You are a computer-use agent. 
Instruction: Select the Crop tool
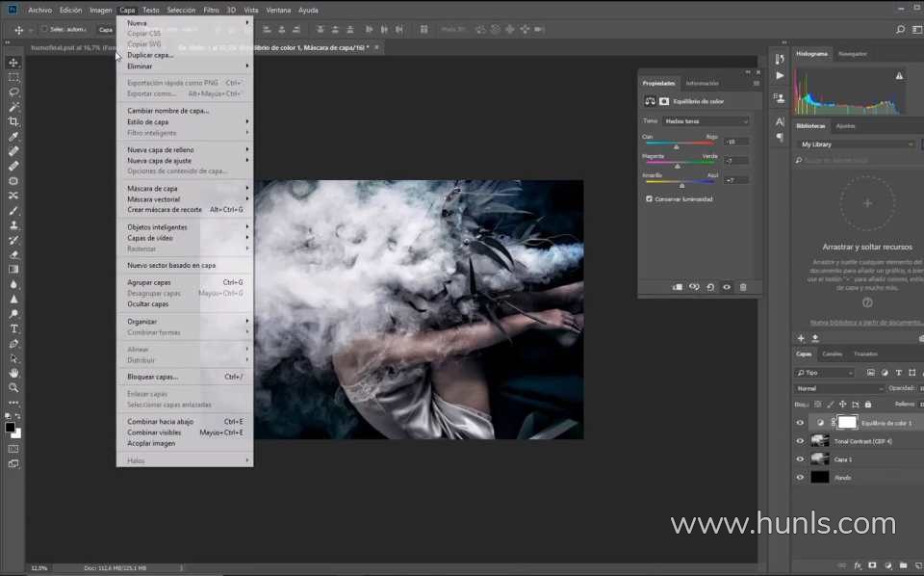click(x=13, y=121)
